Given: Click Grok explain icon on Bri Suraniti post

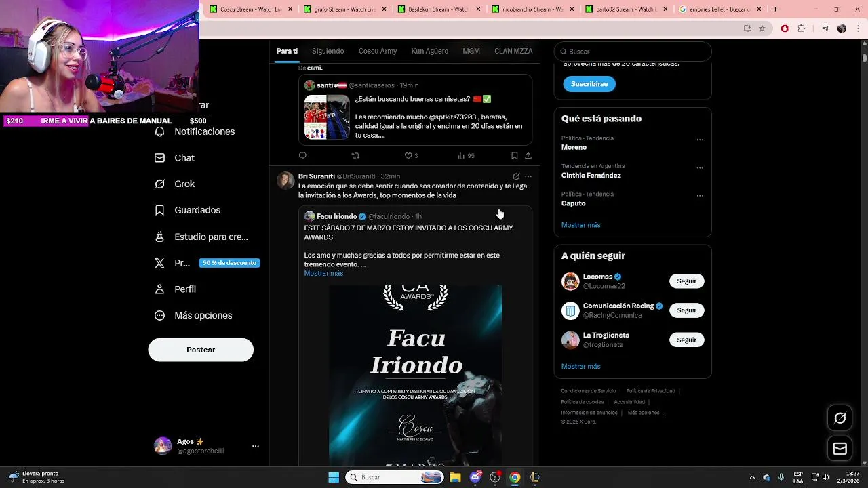Looking at the screenshot, I should pyautogui.click(x=516, y=176).
